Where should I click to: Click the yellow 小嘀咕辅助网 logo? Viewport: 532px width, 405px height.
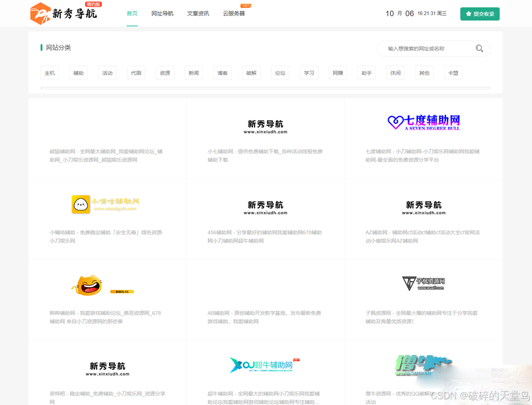click(105, 204)
